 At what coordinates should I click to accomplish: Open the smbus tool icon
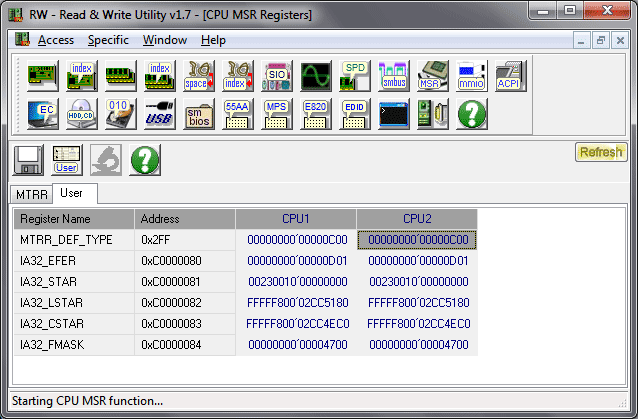point(394,76)
